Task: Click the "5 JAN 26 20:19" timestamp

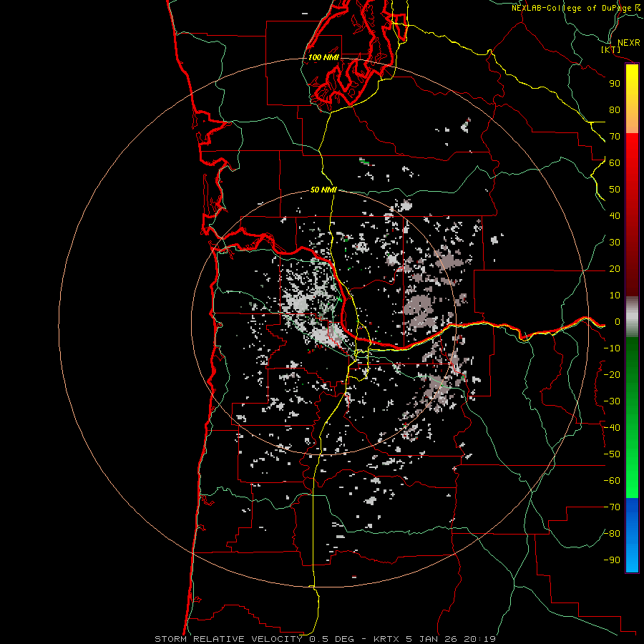Action: click(x=451, y=639)
